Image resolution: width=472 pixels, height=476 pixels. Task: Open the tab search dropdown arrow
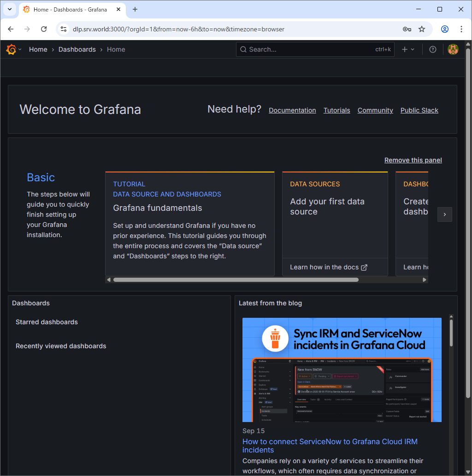click(x=10, y=9)
